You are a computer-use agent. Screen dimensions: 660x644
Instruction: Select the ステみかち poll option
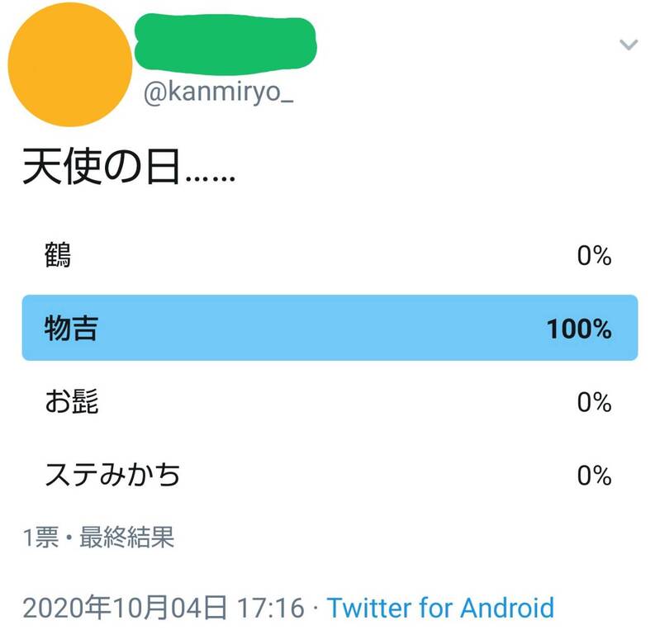[x=112, y=476]
